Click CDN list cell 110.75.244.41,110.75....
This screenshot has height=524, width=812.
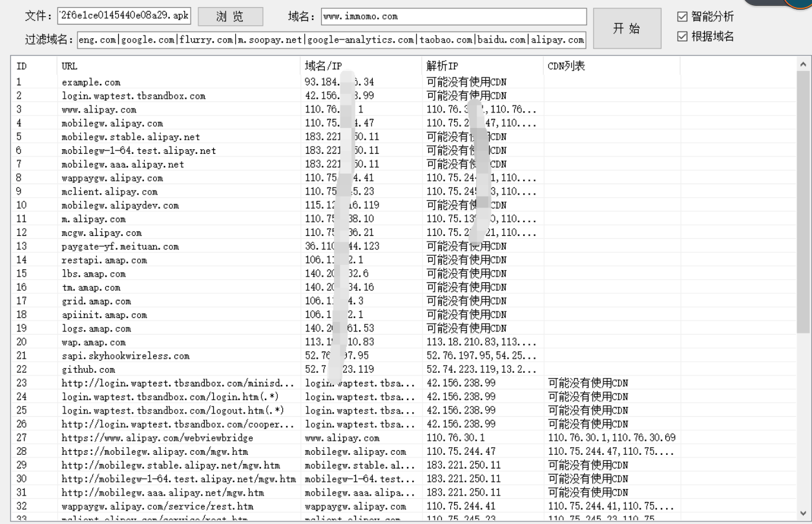point(610,507)
